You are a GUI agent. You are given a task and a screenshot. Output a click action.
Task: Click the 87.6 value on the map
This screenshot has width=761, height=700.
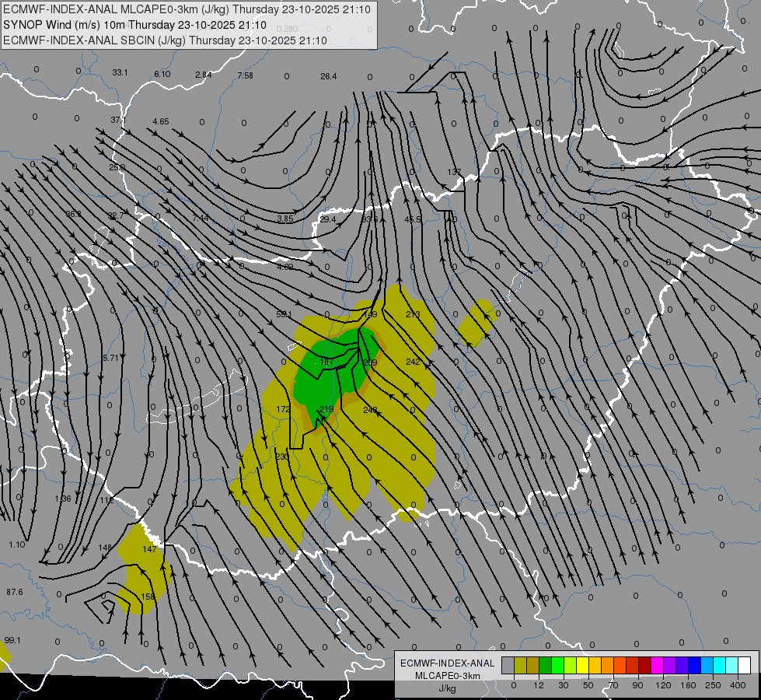(x=15, y=592)
